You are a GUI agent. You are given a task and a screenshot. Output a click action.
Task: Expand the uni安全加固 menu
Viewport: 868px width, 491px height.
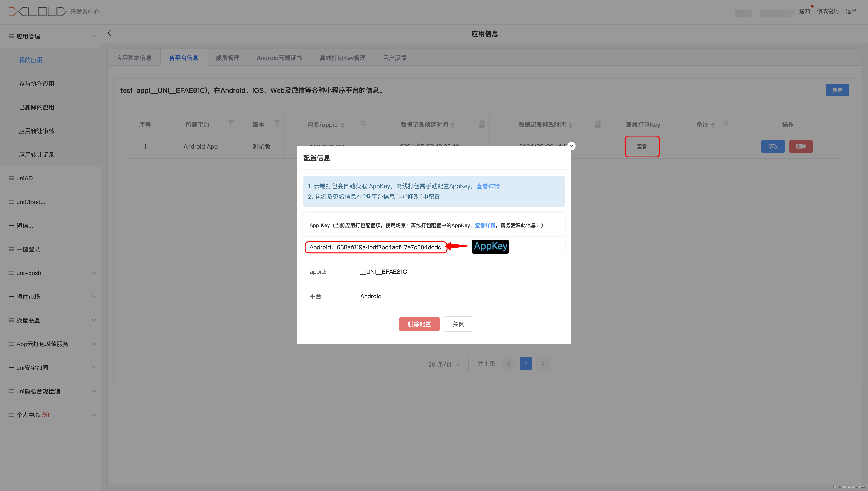point(94,368)
